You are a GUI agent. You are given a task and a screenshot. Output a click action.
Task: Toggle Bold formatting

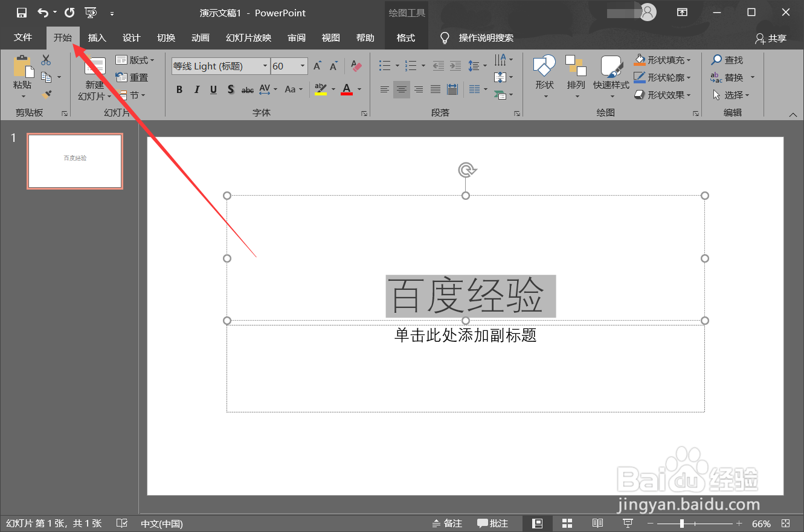pos(179,89)
